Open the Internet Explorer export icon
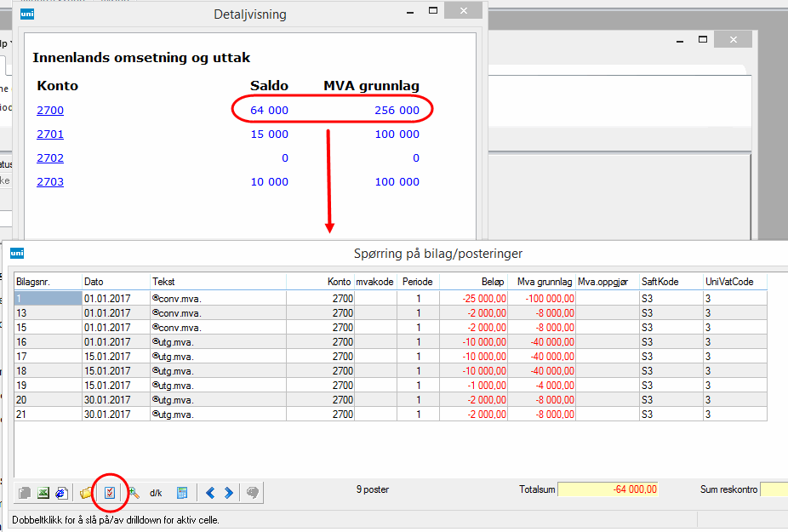788x532 pixels. coord(61,492)
